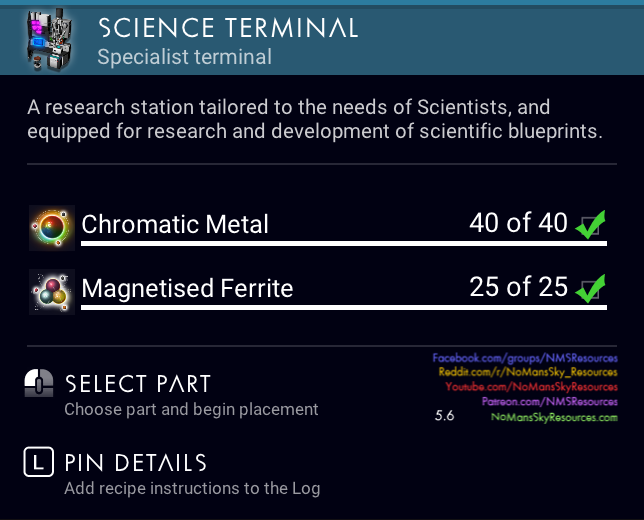Screen dimensions: 644x520
Task: Open the Reddit.com/r/NoMansSky_Resources link
Action: pos(528,372)
